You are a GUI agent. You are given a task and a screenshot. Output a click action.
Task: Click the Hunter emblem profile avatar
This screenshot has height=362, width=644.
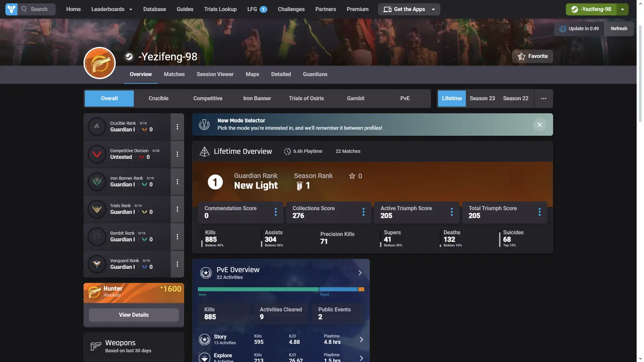tap(100, 63)
